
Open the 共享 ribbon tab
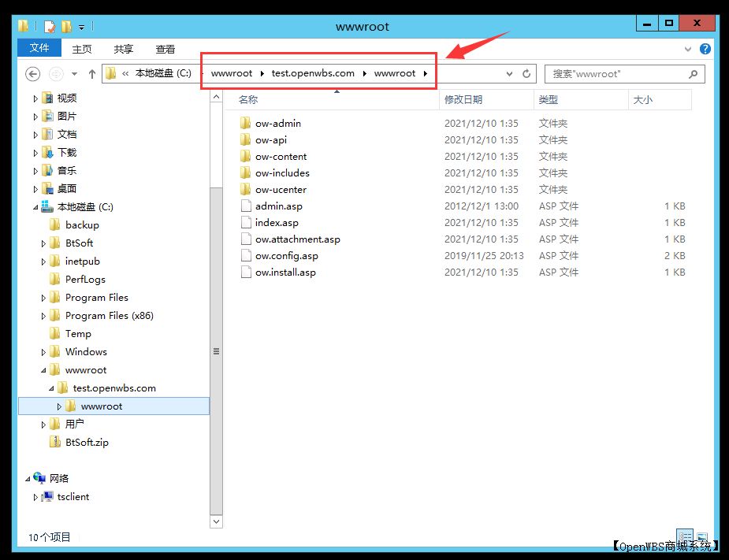(124, 49)
